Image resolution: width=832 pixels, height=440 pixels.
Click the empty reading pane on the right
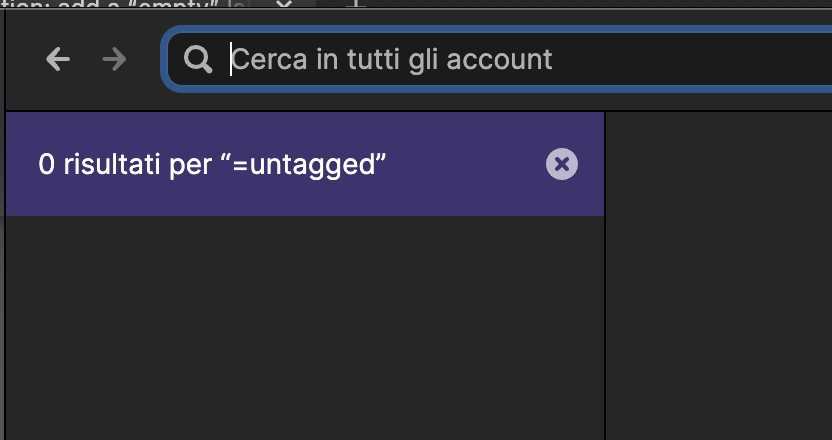tap(719, 276)
